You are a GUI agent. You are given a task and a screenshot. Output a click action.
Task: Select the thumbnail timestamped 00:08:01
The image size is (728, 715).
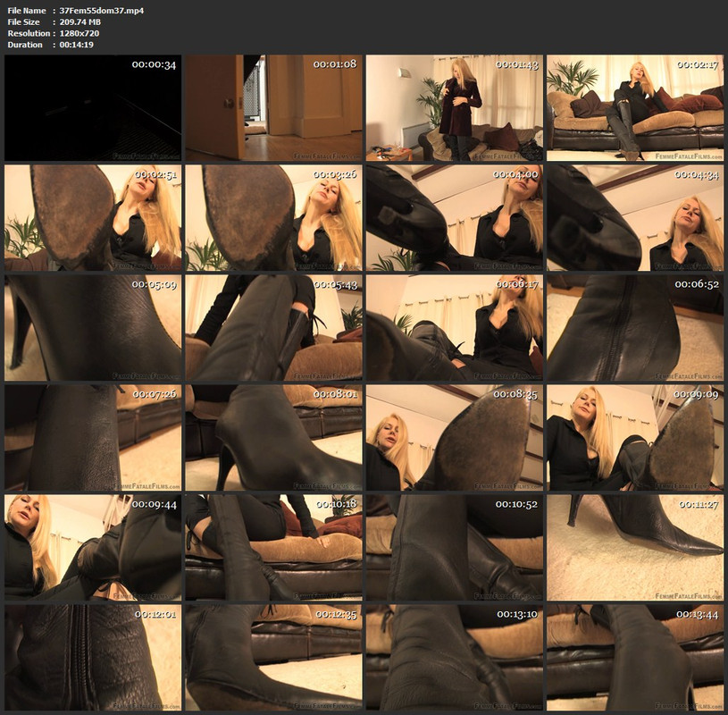tap(273, 438)
